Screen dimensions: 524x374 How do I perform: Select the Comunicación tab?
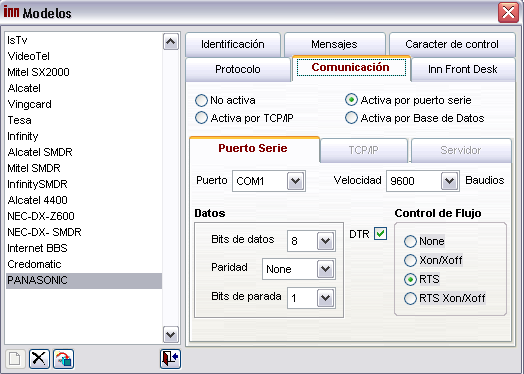(351, 68)
